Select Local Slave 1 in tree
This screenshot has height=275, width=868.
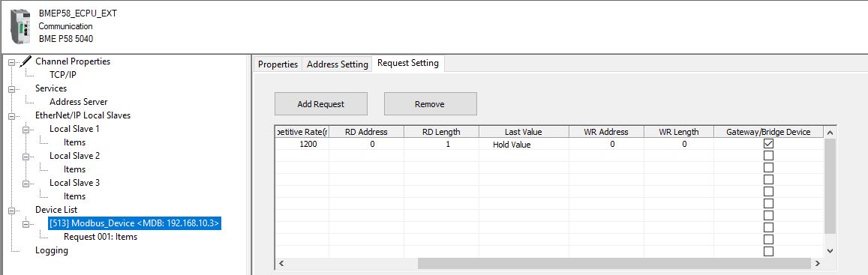coord(75,128)
